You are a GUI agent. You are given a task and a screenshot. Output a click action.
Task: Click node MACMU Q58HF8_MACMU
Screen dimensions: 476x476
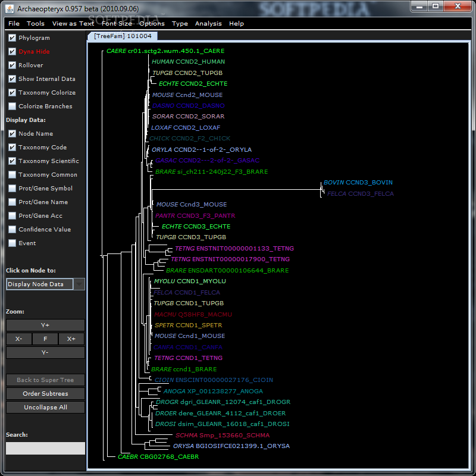[x=193, y=315]
